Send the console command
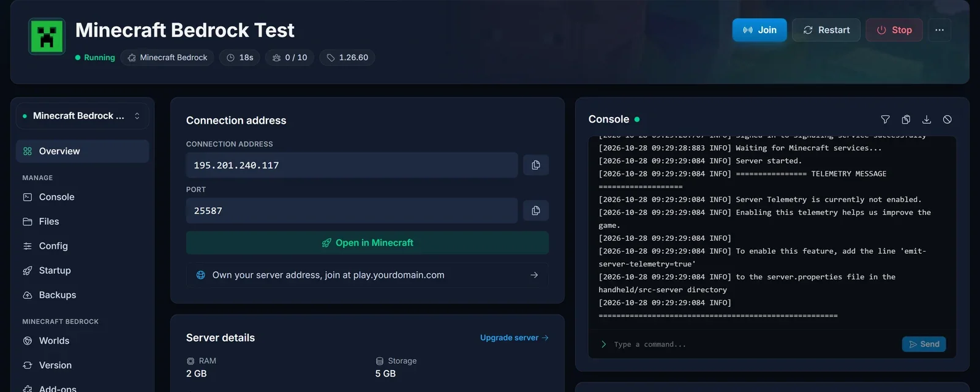Screen dimensions: 980x392 (924, 344)
